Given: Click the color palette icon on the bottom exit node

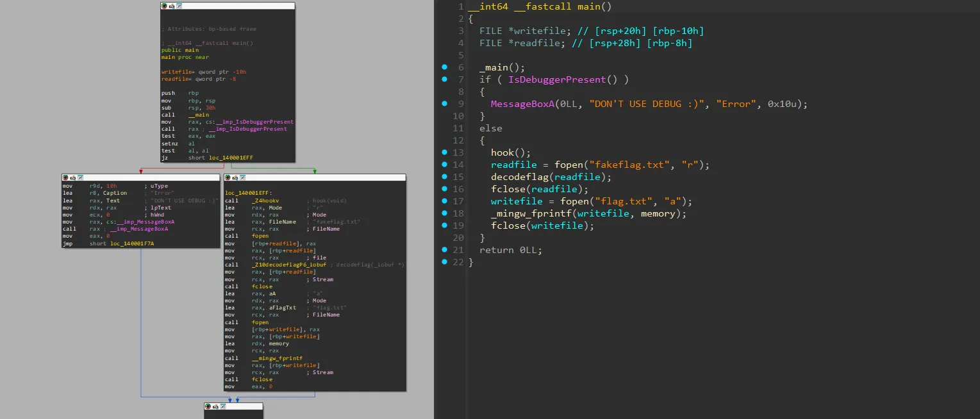Looking at the screenshot, I should 208,407.
